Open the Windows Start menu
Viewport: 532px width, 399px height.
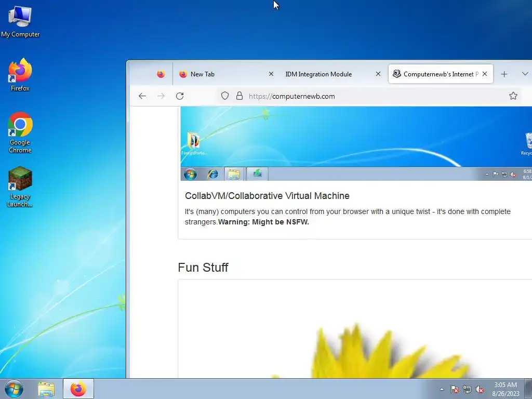tap(14, 389)
